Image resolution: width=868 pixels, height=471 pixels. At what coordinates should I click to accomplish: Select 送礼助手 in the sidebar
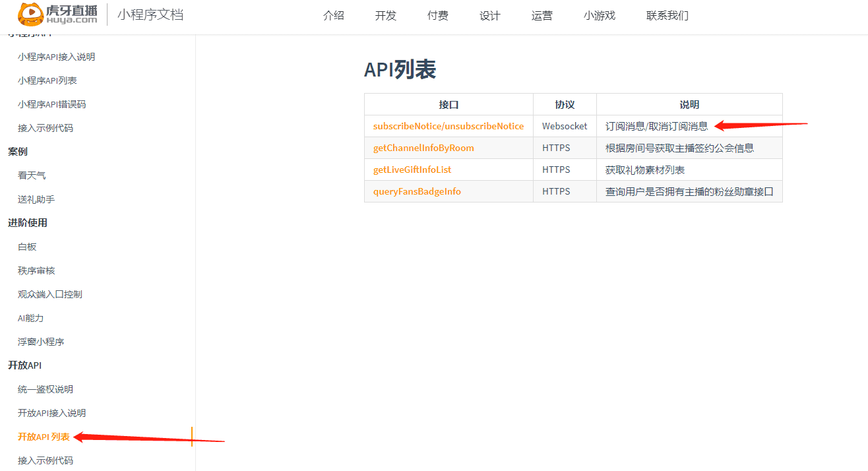pyautogui.click(x=36, y=199)
